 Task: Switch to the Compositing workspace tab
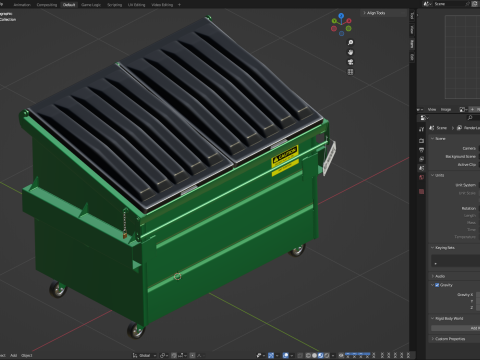pyautogui.click(x=47, y=5)
